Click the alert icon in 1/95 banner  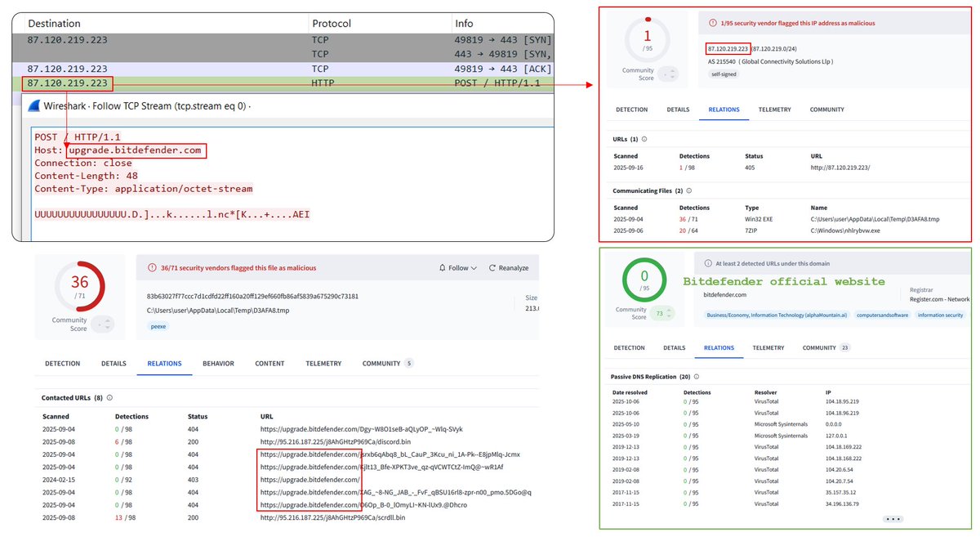pos(713,23)
